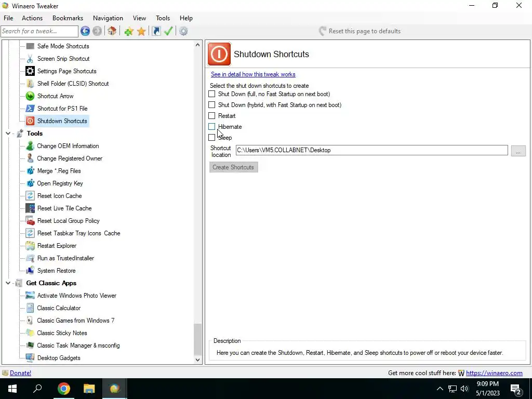
Task: Select Reset Tasbkar Tray Icons Cache item
Action: pos(79,233)
